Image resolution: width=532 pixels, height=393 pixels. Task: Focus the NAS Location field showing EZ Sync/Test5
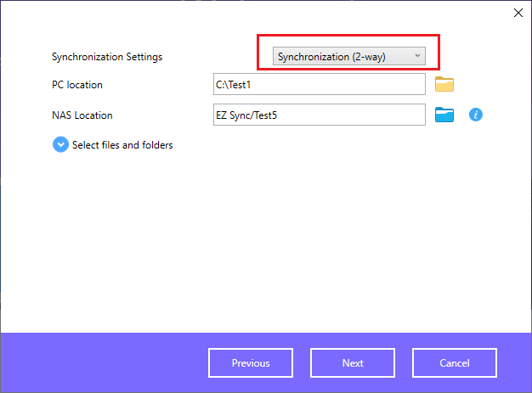320,115
